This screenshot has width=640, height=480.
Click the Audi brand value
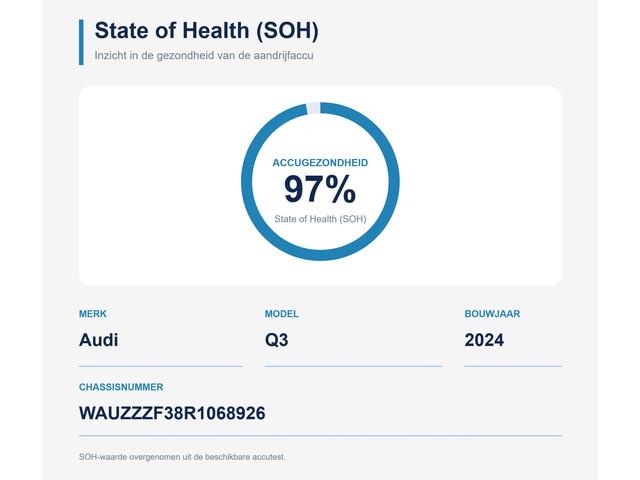pyautogui.click(x=98, y=340)
